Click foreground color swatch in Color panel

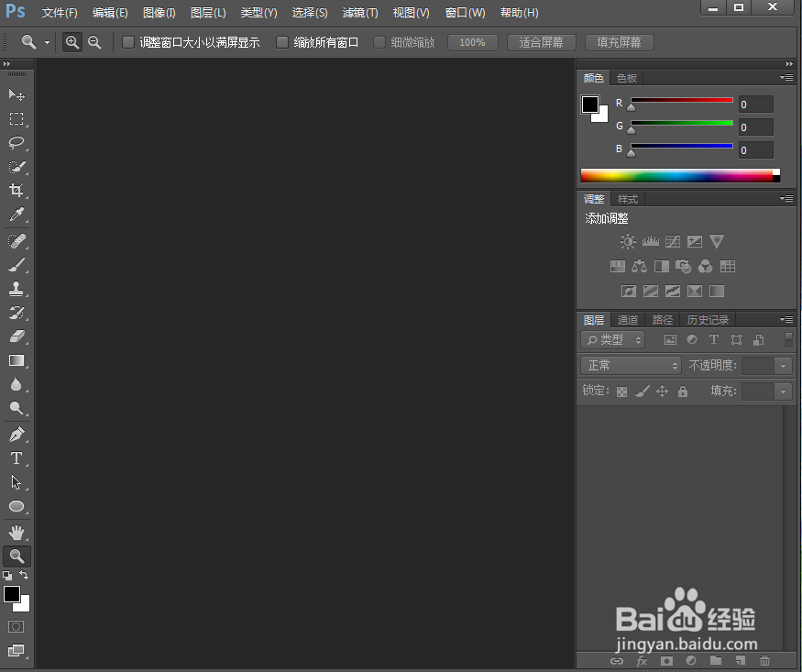coord(589,105)
